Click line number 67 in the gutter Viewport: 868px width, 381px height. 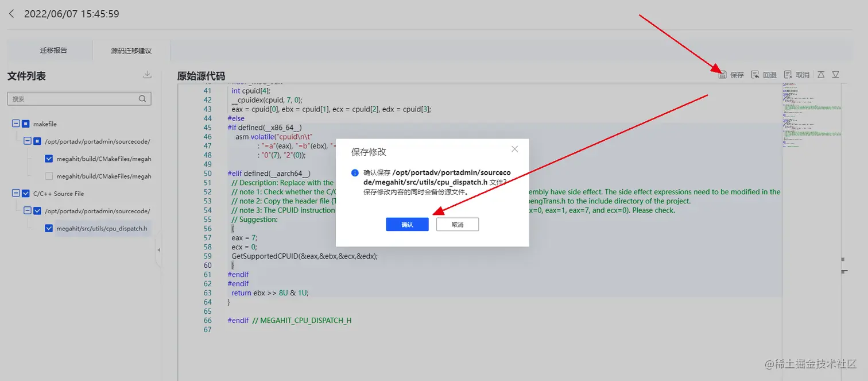[207, 330]
